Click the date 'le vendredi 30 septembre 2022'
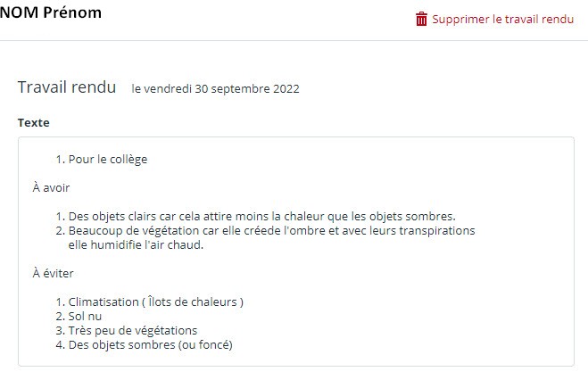The height and width of the screenshot is (380, 588). coord(215,88)
